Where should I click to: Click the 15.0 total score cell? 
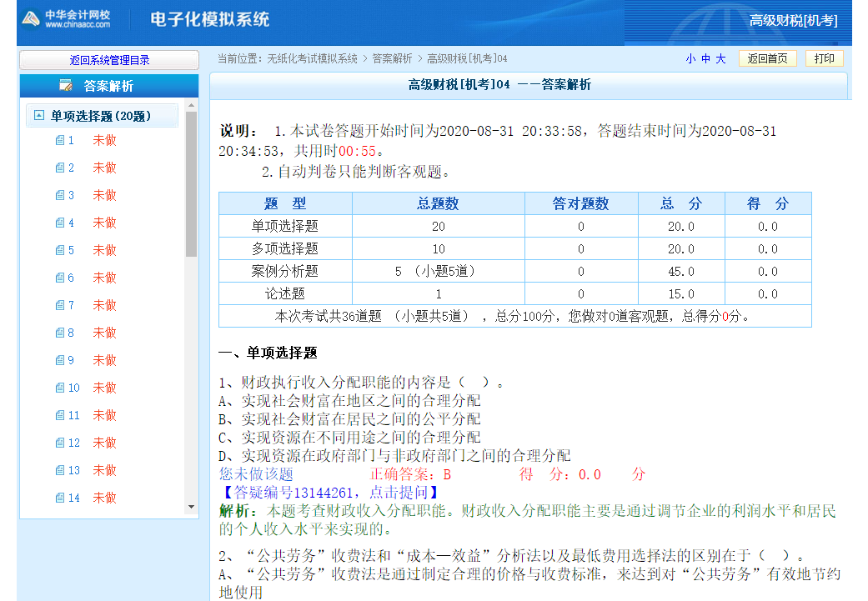(681, 294)
